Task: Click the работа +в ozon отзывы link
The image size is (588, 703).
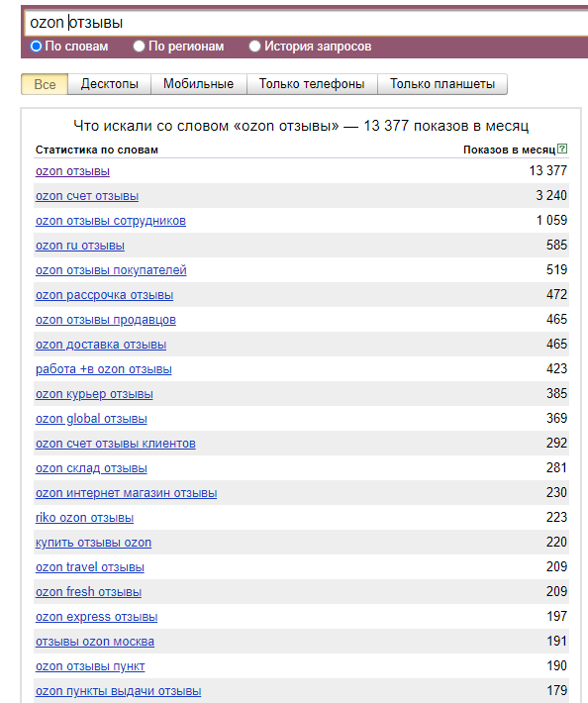Action: (104, 369)
